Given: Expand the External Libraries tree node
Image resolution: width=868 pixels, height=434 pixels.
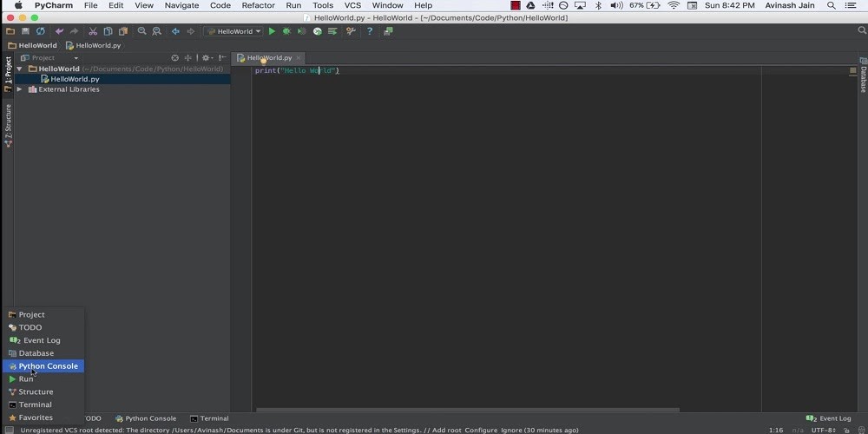Looking at the screenshot, I should point(19,89).
